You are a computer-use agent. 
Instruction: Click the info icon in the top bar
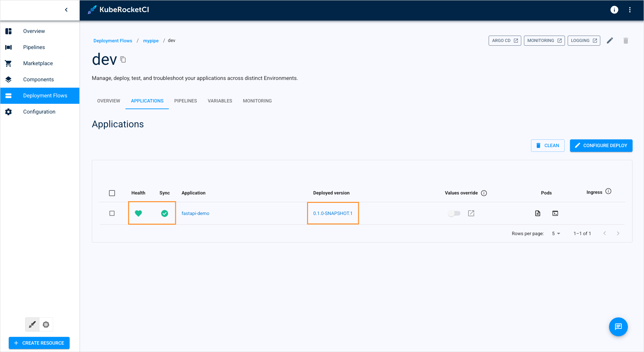(x=614, y=9)
